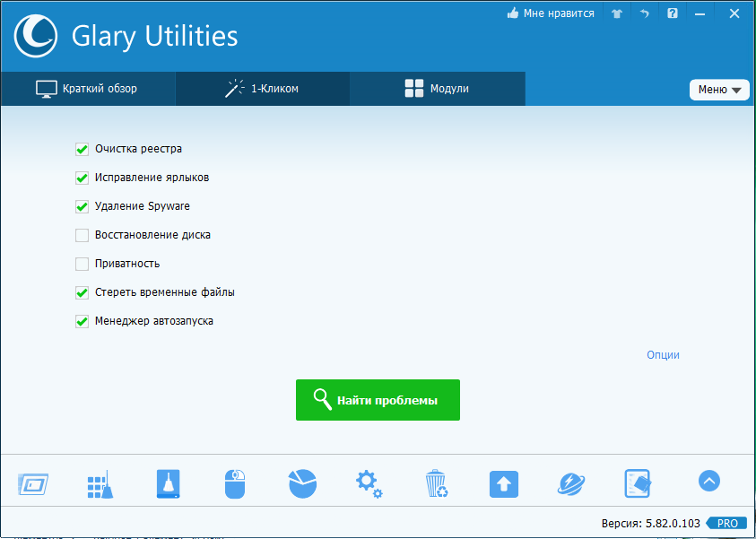The image size is (756, 539).
Task: Open the blue update arrow icon
Action: pyautogui.click(x=503, y=482)
